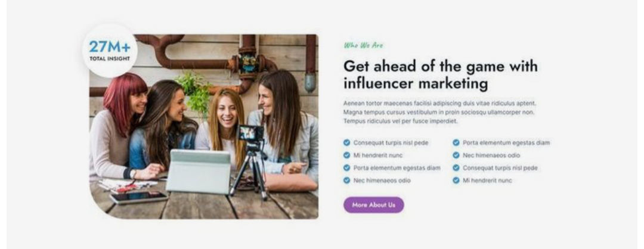Open the More About Us button

point(374,205)
